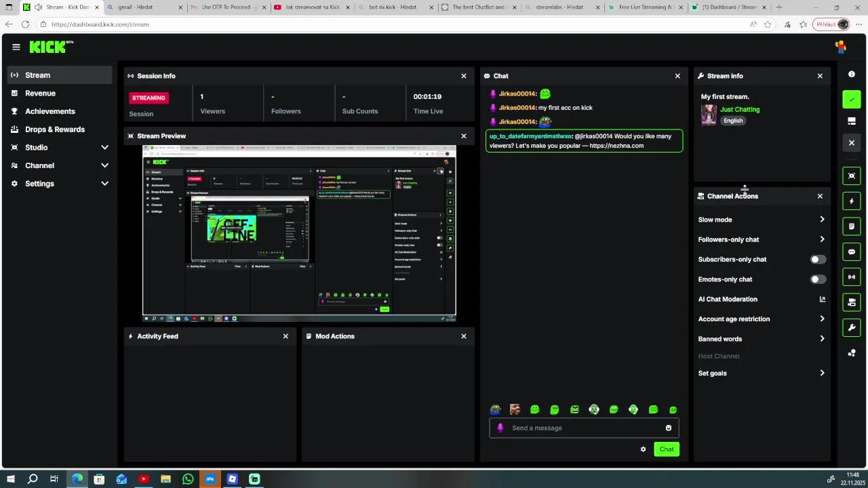Select Stream in the sidebar
868x488 pixels.
60,75
